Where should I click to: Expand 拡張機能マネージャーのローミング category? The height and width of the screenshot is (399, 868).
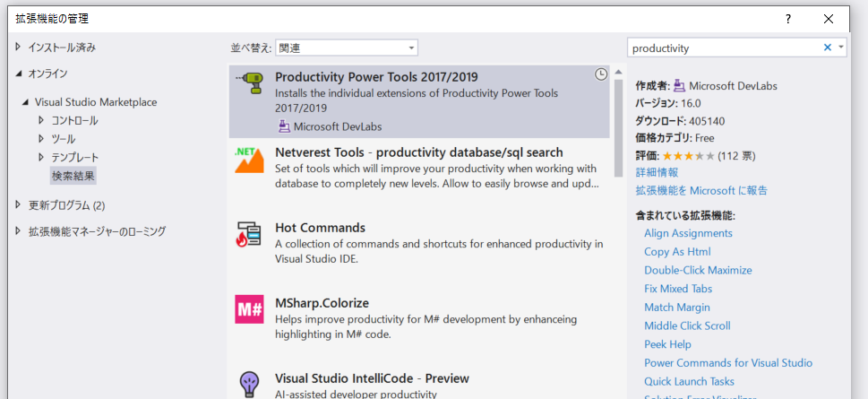(18, 231)
